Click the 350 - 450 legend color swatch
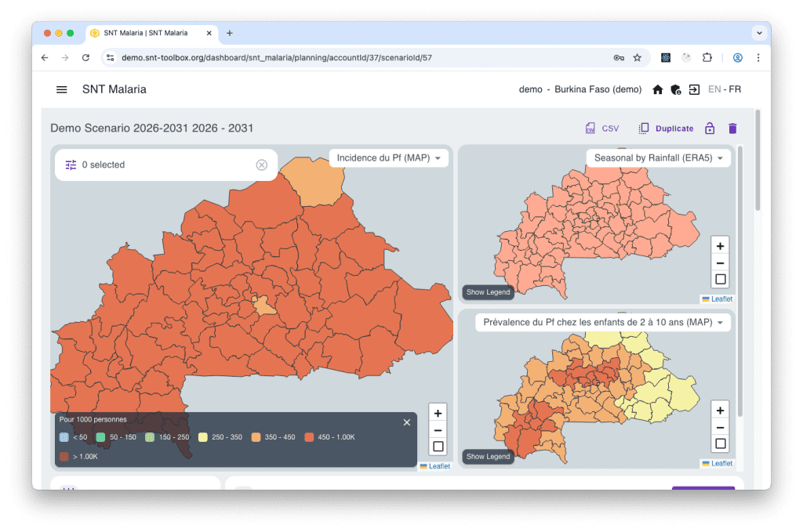Image resolution: width=803 pixels, height=532 pixels. (257, 437)
